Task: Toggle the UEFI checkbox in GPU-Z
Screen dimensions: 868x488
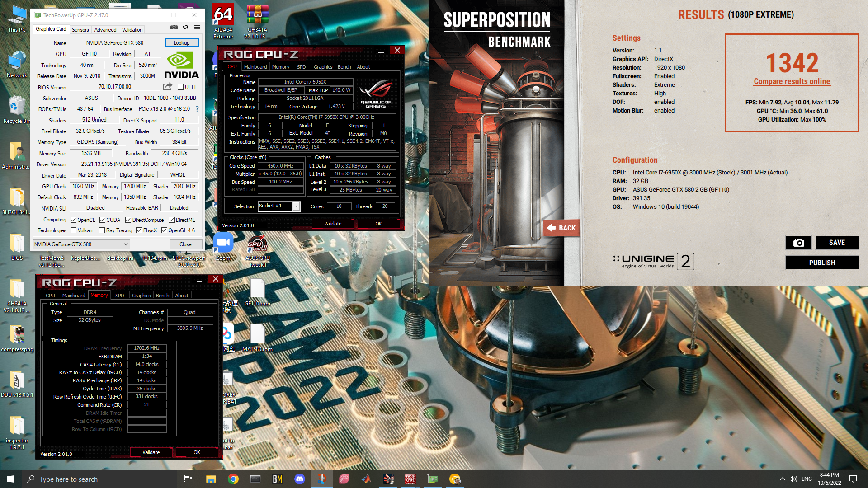Action: 180,87
